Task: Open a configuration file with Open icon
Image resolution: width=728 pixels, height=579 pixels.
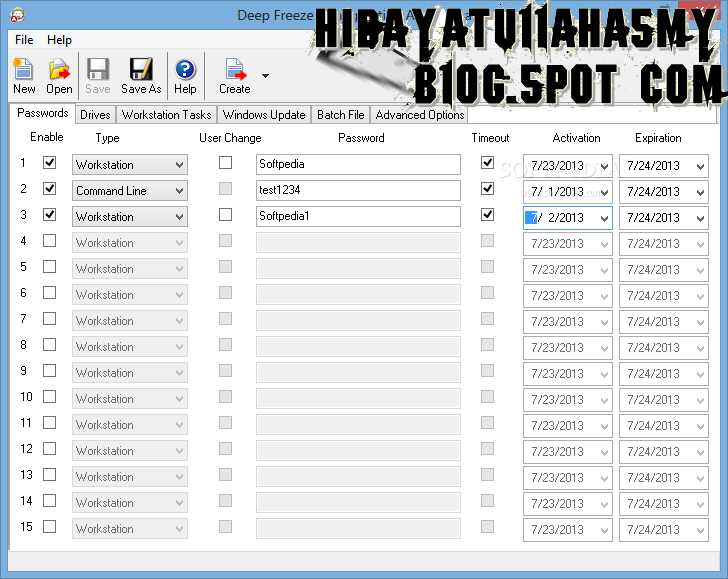Action: pos(59,77)
